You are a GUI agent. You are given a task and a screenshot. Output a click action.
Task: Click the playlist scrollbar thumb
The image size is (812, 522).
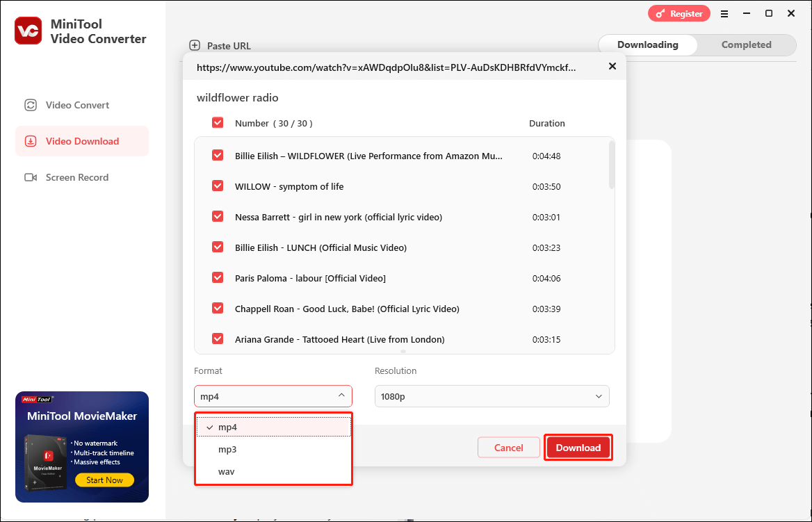coord(612,165)
